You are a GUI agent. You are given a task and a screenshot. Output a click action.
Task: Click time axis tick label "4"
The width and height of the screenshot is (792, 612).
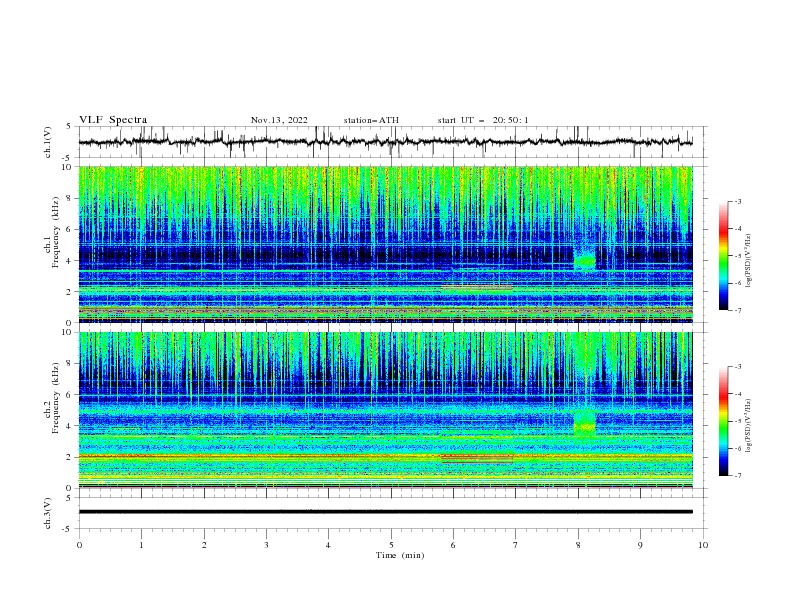328,545
